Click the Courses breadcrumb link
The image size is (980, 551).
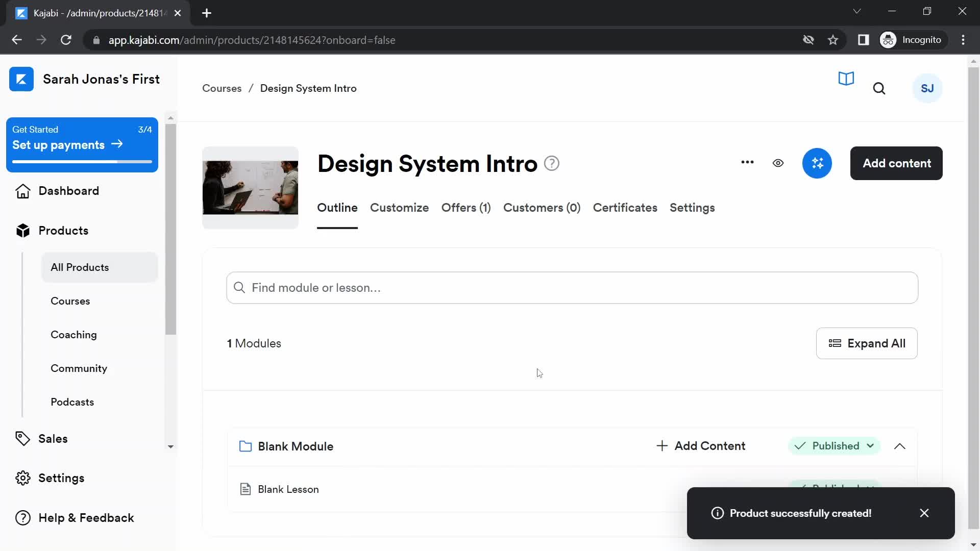point(222,88)
